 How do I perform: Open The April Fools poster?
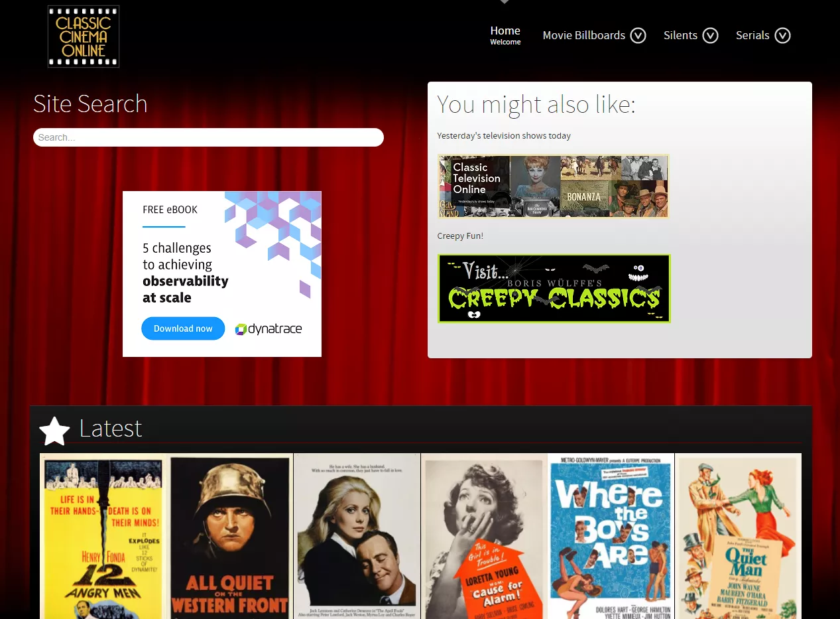click(357, 536)
